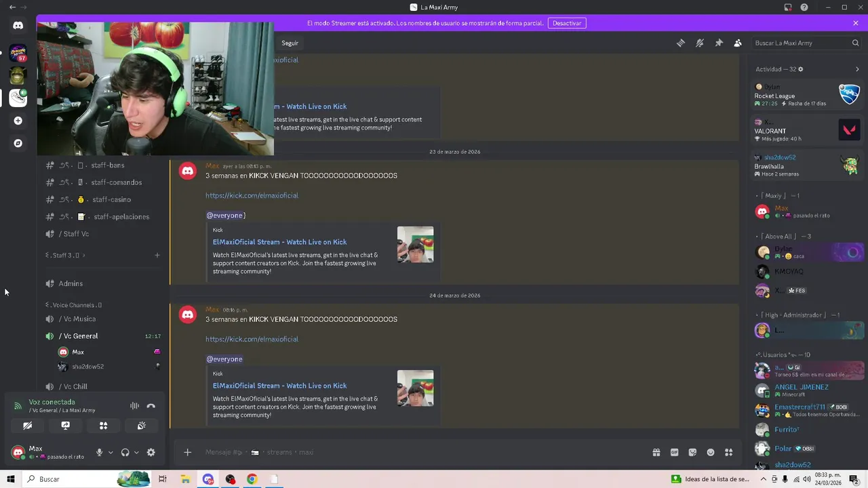The height and width of the screenshot is (488, 868).
Task: Open the GIF picker
Action: tap(675, 452)
